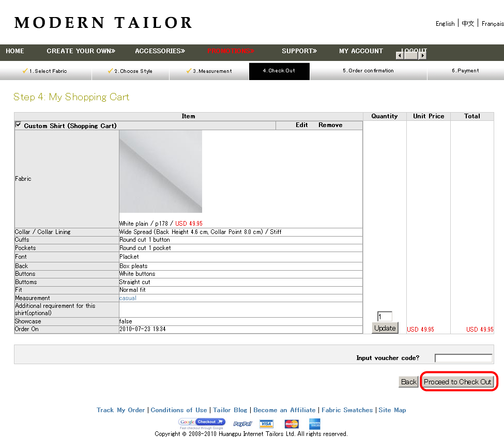Uncheck the Custom Shirt cart item checkbox

click(19, 125)
